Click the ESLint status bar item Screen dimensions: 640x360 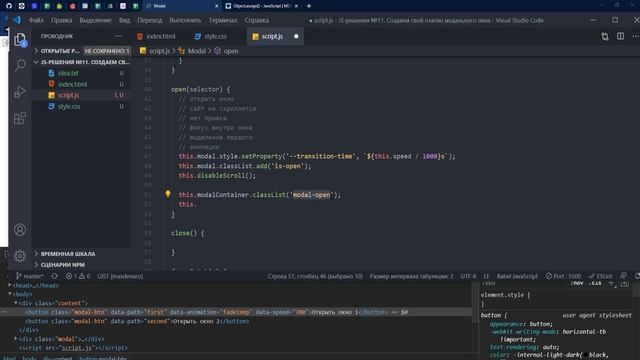[x=600, y=276]
